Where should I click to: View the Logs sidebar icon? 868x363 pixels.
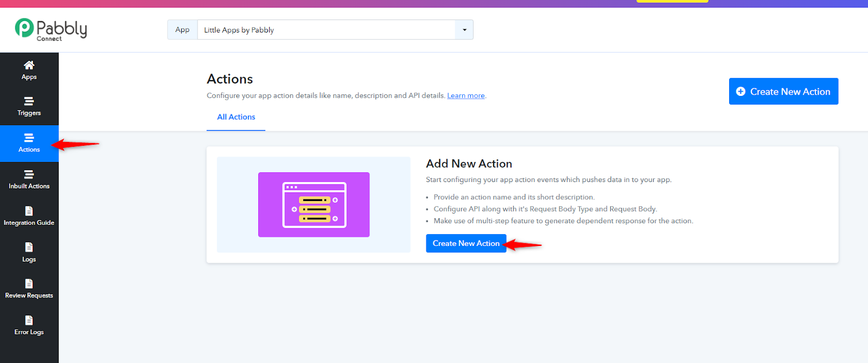(29, 248)
